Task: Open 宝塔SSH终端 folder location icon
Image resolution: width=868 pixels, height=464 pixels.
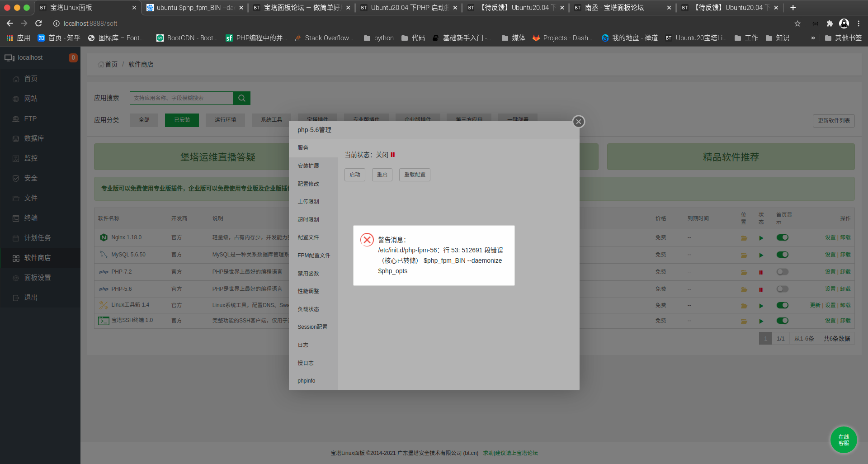Action: click(744, 321)
